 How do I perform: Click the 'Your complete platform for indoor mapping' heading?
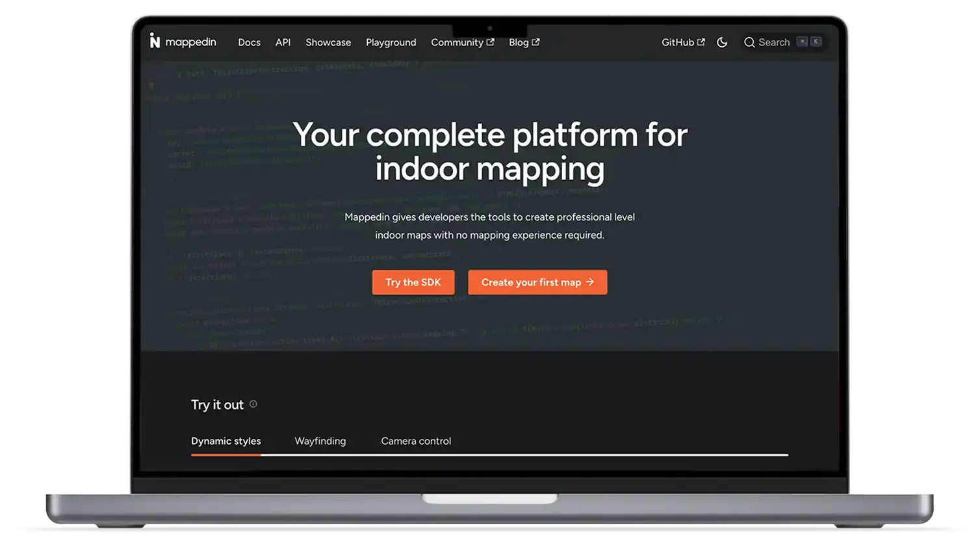(x=490, y=152)
